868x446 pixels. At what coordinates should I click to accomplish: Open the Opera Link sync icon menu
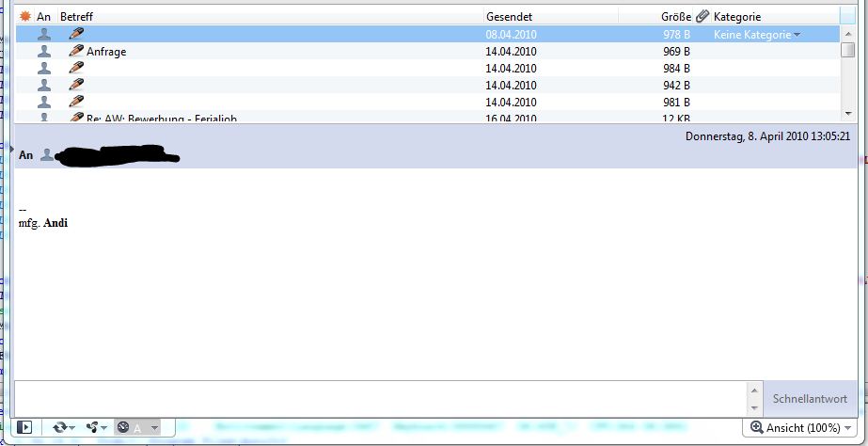point(64,427)
